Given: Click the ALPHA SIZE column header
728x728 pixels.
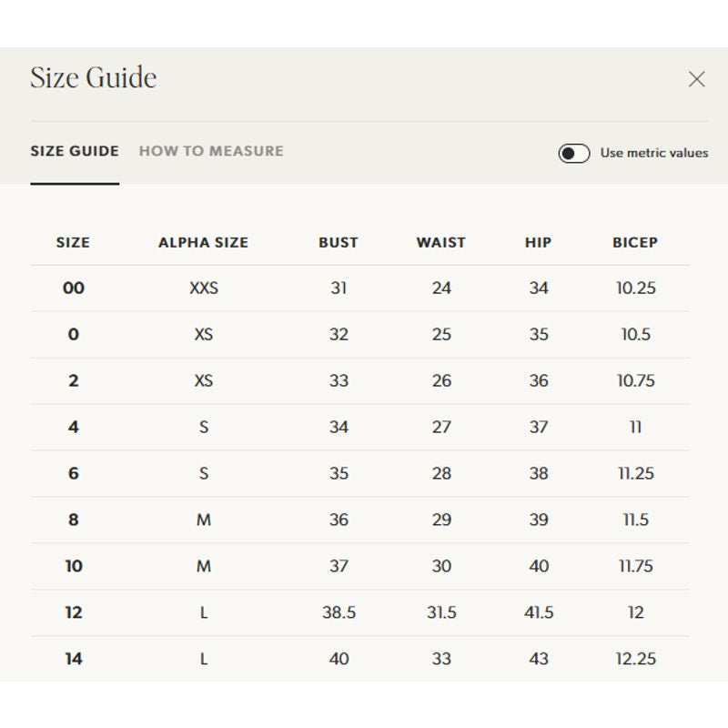Looking at the screenshot, I should [x=203, y=242].
